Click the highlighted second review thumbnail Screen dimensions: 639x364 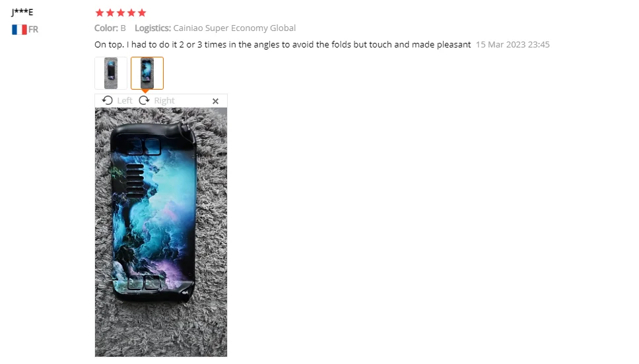[x=147, y=73]
